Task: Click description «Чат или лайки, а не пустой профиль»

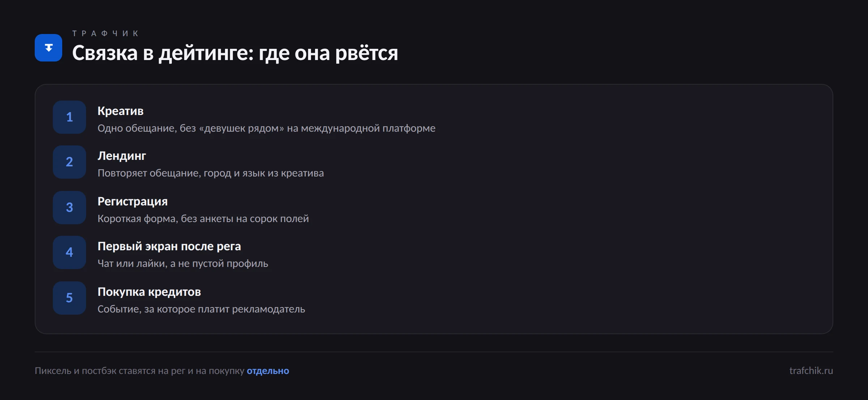Action: pos(183,264)
